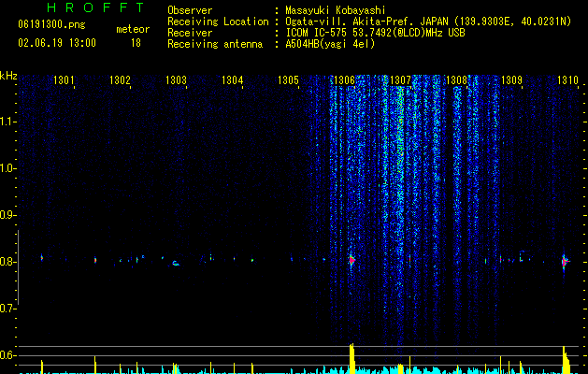The height and width of the screenshot is (374, 588).
Task: Click the 1303 time marker
Action: (177, 80)
